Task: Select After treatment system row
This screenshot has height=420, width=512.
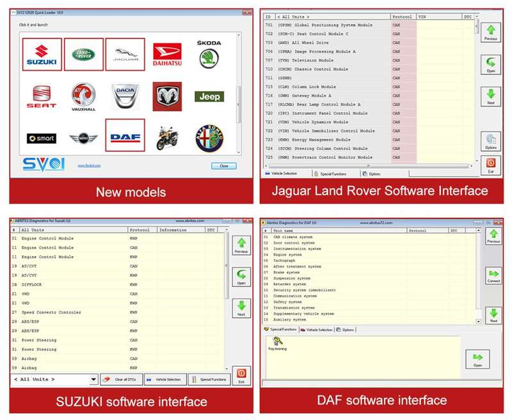Action: [x=369, y=266]
